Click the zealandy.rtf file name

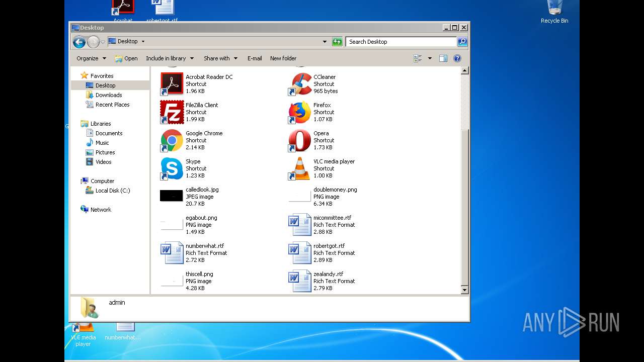tap(328, 274)
